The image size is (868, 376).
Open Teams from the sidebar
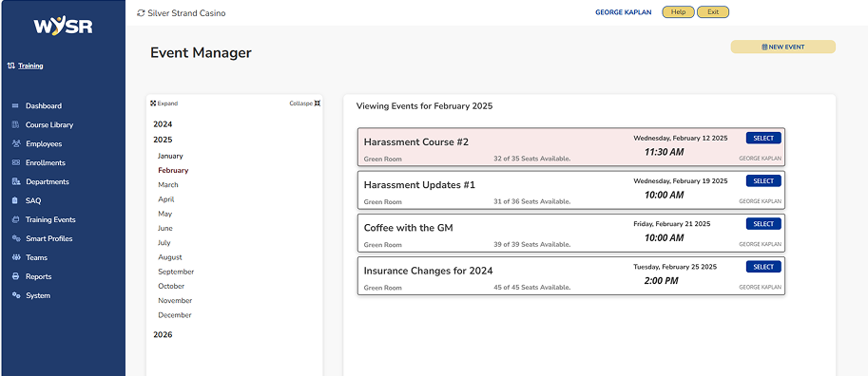point(36,257)
